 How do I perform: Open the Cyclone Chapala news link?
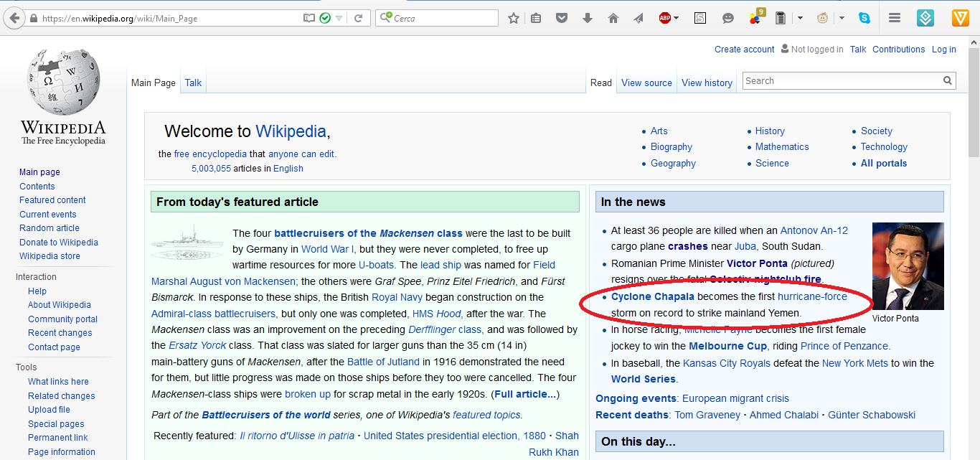click(x=652, y=296)
